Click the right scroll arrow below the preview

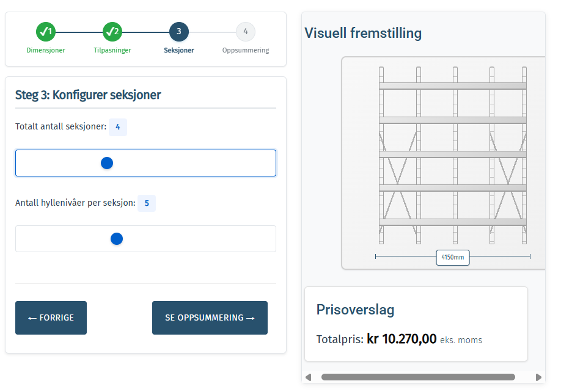(x=539, y=377)
